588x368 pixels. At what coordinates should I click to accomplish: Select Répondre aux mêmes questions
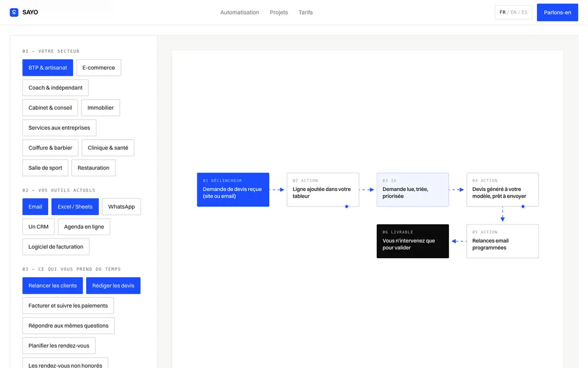coord(69,325)
